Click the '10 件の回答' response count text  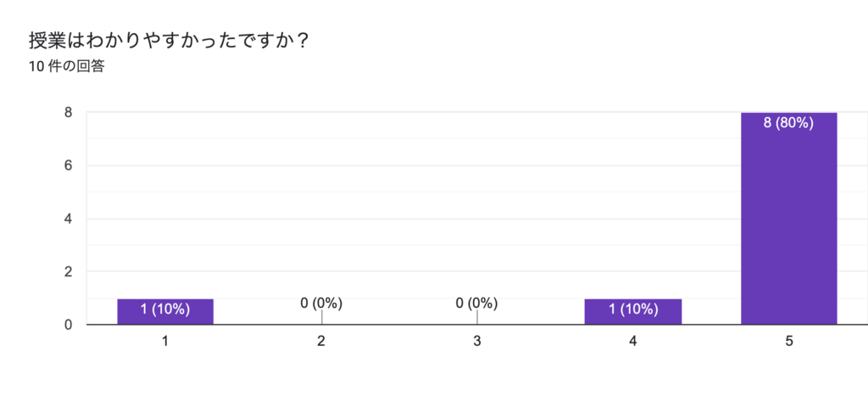click(67, 67)
